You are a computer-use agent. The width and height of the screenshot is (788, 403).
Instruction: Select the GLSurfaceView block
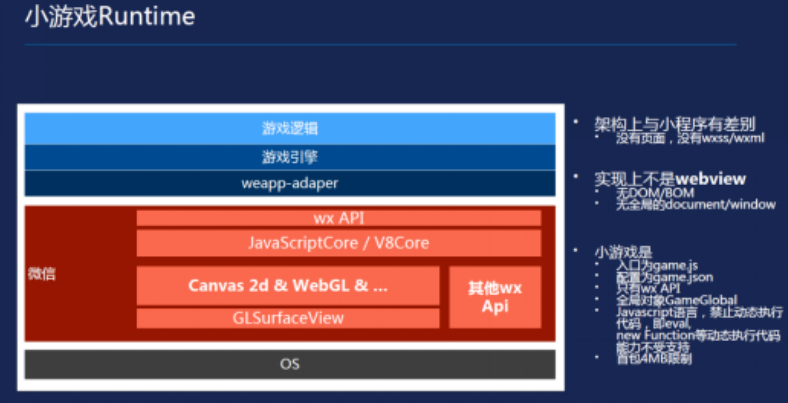pyautogui.click(x=288, y=318)
